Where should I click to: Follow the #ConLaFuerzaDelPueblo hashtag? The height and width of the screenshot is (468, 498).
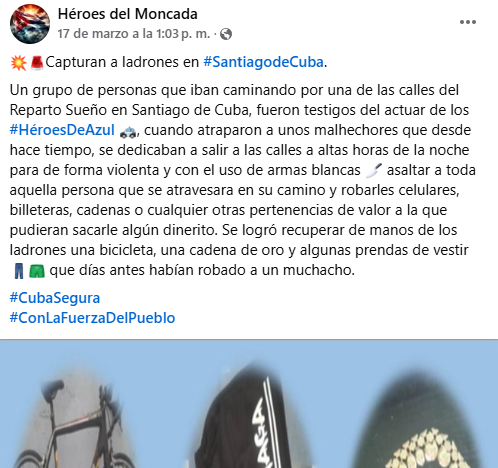[92, 318]
